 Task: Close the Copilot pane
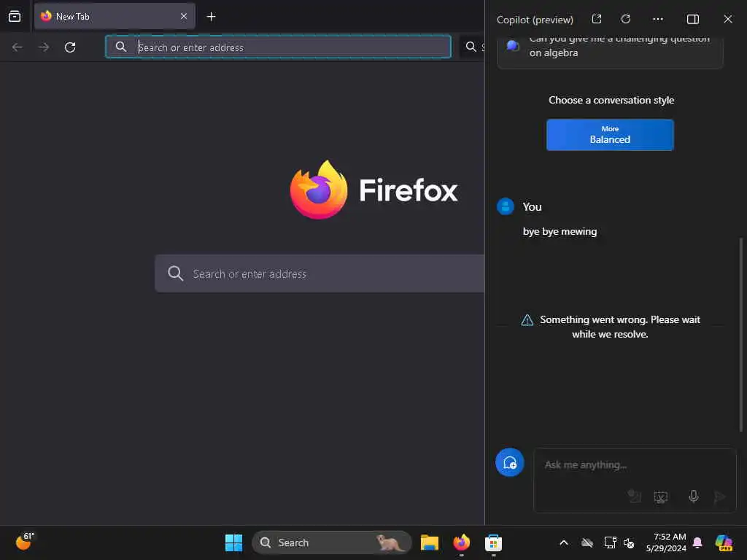727,19
